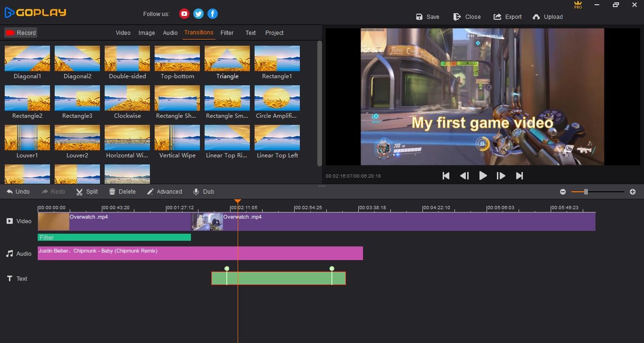Export the video
Image resolution: width=644 pixels, height=343 pixels.
507,16
